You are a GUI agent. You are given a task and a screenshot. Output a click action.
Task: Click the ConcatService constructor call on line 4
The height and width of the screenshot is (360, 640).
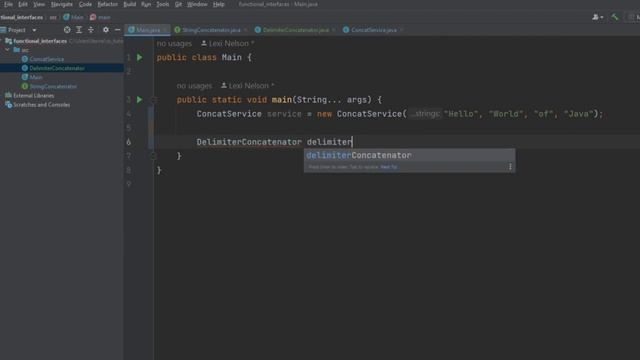click(369, 114)
